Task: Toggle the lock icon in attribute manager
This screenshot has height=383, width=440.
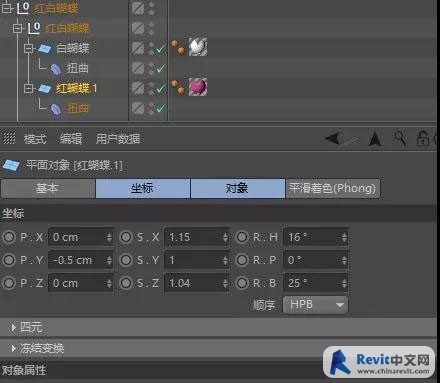Action: tap(423, 138)
